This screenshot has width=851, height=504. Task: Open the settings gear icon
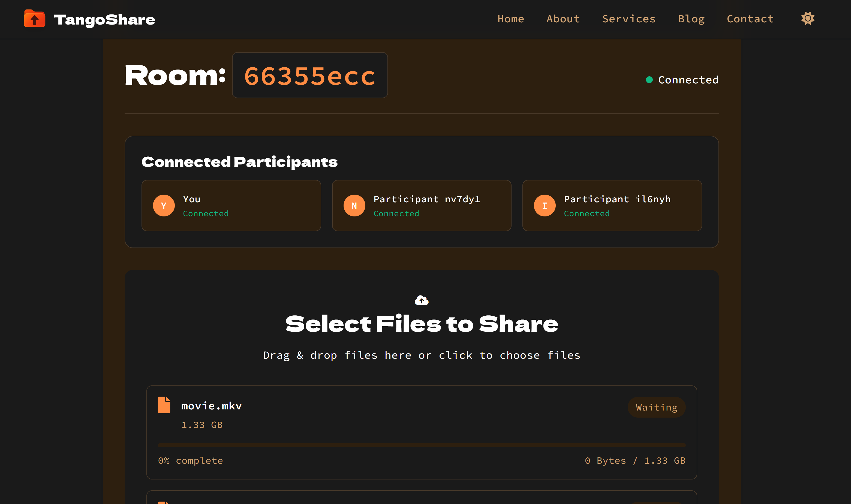808,18
